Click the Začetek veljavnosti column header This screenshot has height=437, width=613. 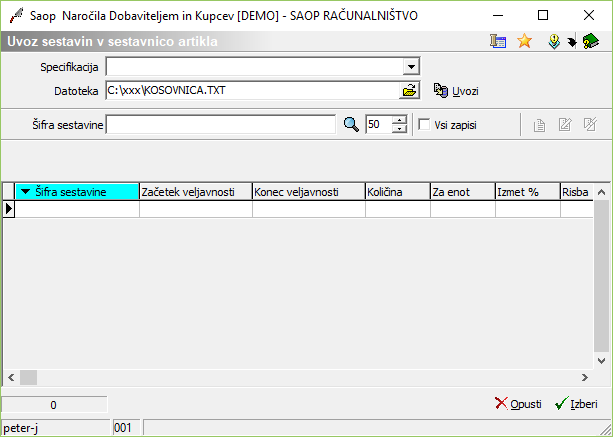(x=196, y=192)
